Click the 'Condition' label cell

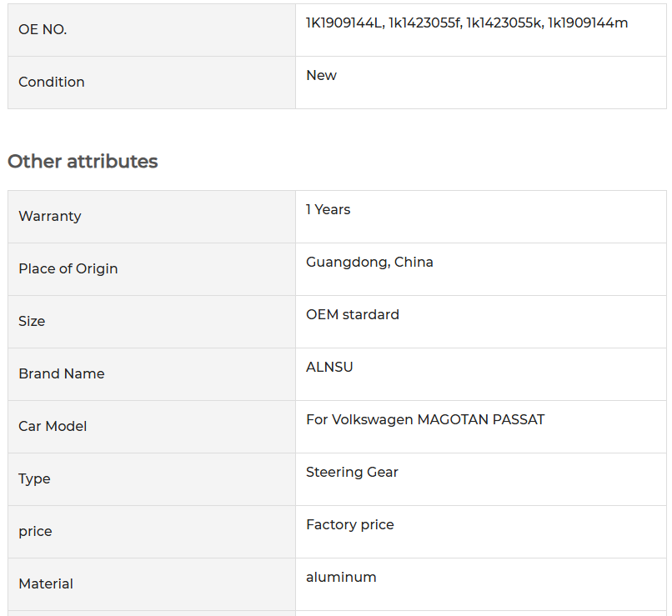(x=152, y=83)
